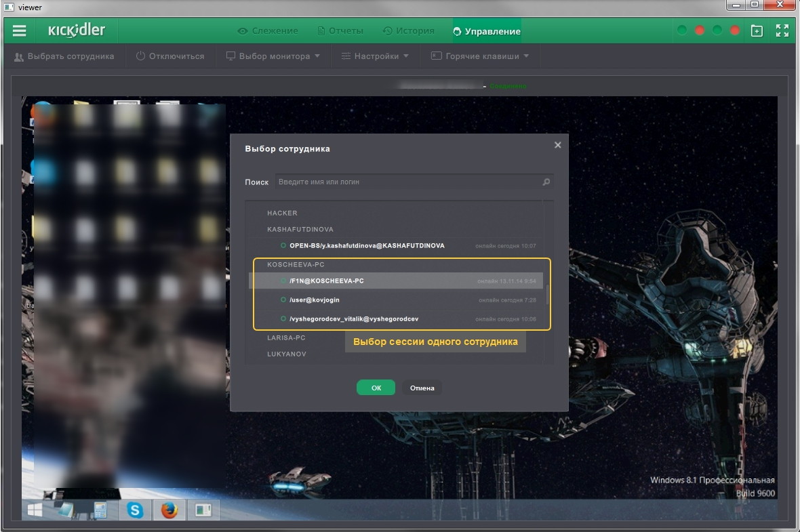Click the timestamp 'онлайн сегодня 10:07'
The height and width of the screenshot is (532, 800).
[506, 246]
